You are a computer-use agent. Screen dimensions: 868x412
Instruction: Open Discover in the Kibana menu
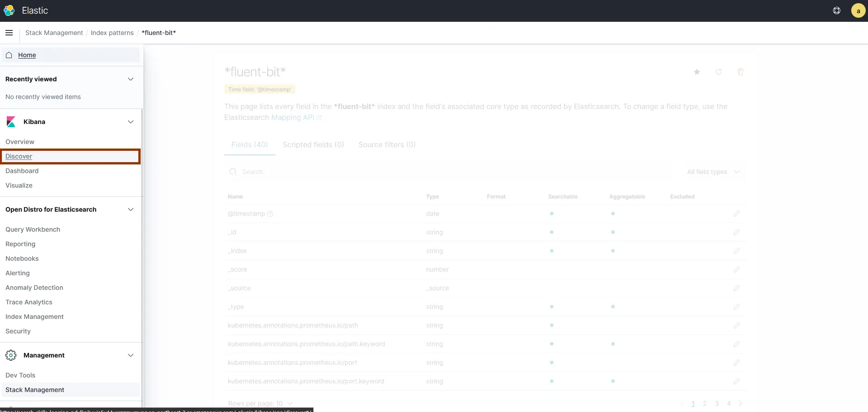click(x=19, y=156)
